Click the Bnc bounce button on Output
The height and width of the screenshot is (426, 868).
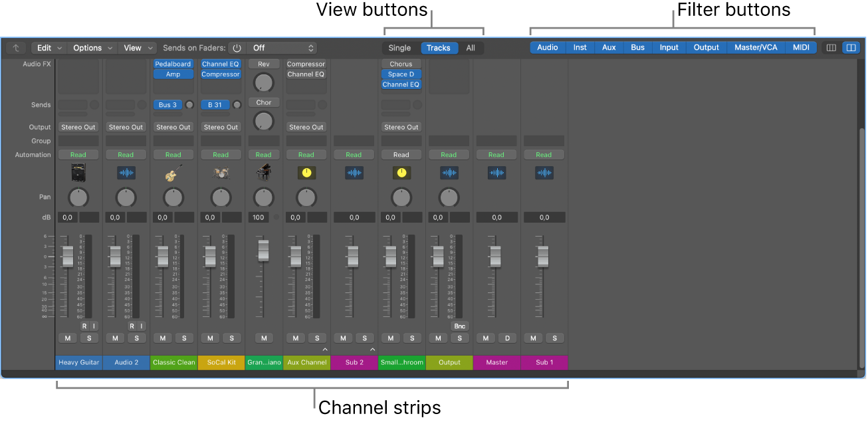click(x=459, y=326)
